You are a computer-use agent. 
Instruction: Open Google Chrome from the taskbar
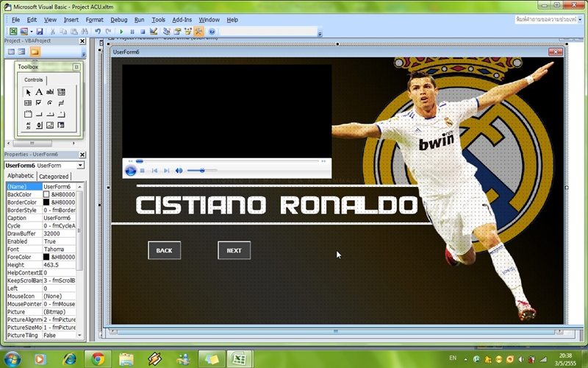tap(98, 358)
